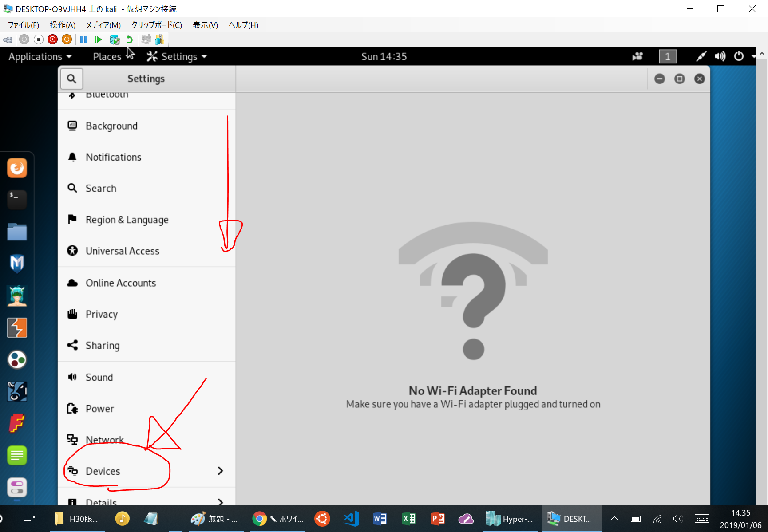The image size is (768, 532).
Task: Open Metasploit from the dock
Action: pyautogui.click(x=17, y=264)
